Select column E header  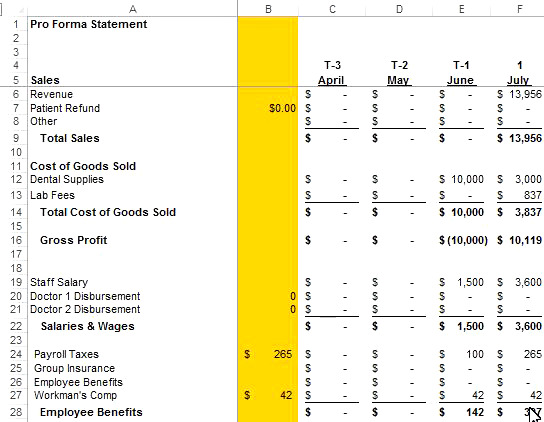pyautogui.click(x=461, y=9)
